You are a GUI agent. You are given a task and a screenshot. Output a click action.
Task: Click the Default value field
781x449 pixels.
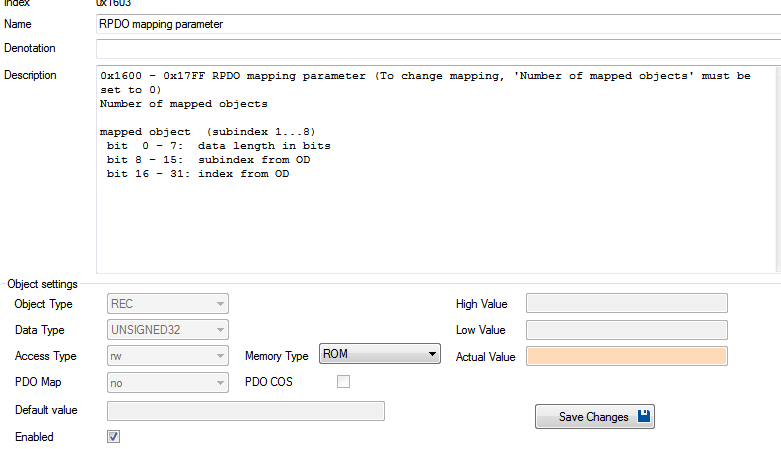tap(246, 411)
